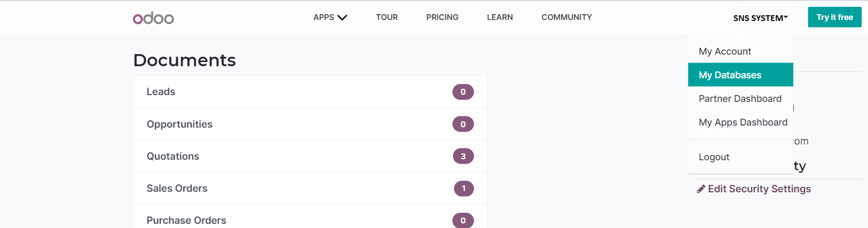The image size is (868, 228).
Task: Open Partner Dashboard from user menu
Action: click(x=740, y=99)
